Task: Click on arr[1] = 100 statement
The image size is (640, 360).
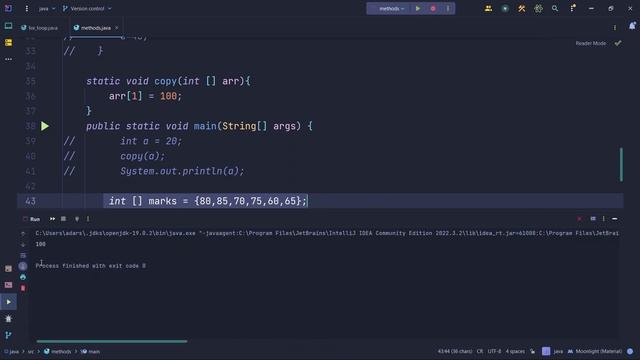Action: pyautogui.click(x=145, y=96)
